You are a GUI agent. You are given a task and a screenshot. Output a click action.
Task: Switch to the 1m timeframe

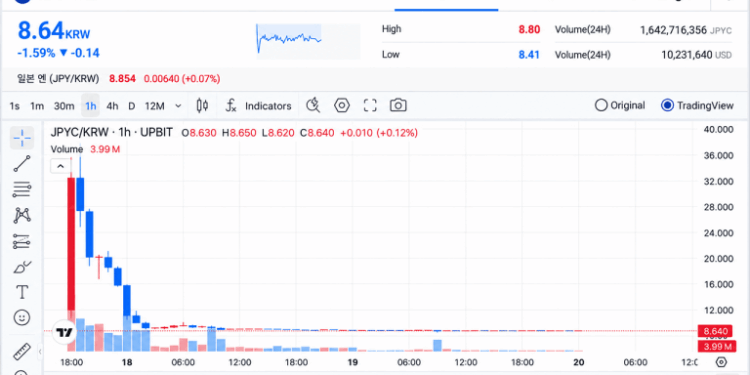point(37,106)
